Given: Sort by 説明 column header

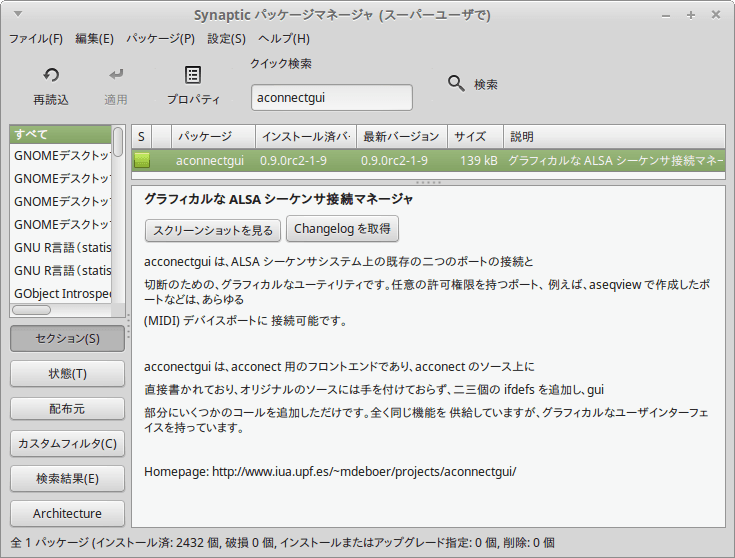Looking at the screenshot, I should click(x=614, y=137).
